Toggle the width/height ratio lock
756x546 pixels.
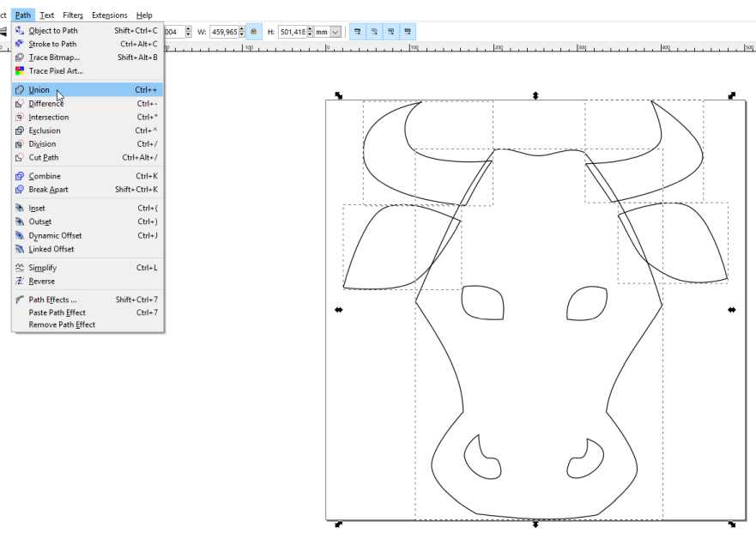[254, 32]
